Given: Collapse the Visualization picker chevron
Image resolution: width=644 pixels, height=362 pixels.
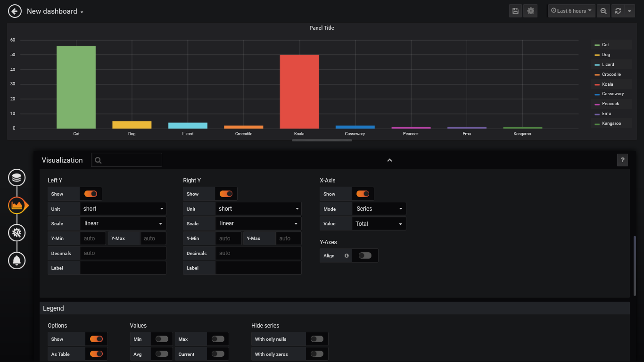Looking at the screenshot, I should coord(389,160).
